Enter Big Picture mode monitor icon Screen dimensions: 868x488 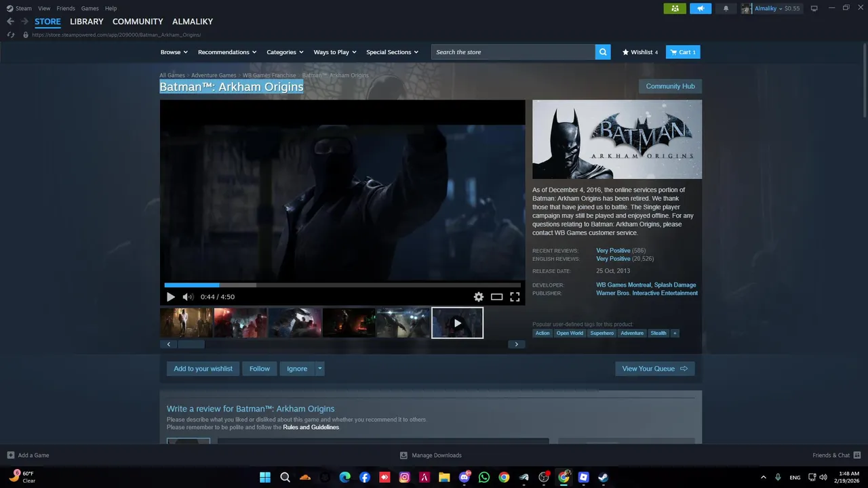(x=814, y=8)
